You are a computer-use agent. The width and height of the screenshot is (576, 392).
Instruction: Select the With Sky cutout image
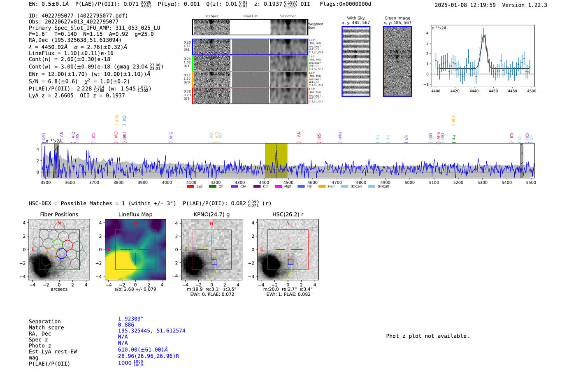click(x=356, y=61)
